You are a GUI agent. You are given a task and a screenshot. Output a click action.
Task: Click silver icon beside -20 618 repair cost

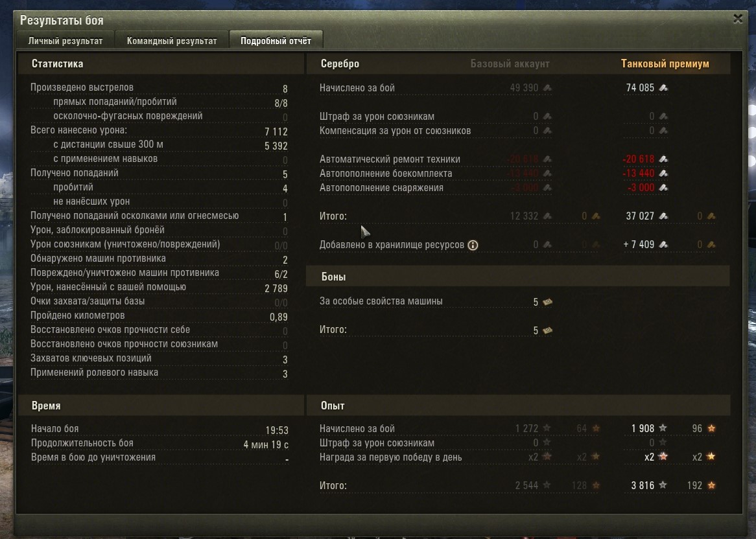coord(663,159)
